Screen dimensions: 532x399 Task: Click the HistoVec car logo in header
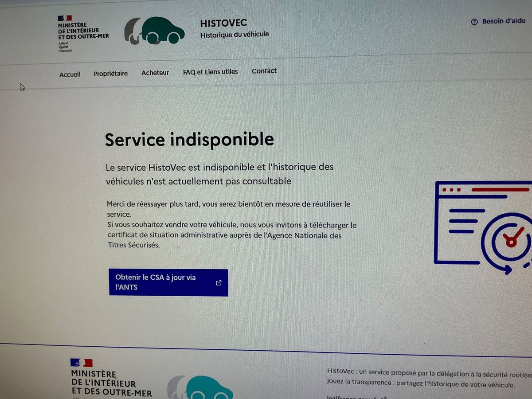tap(154, 31)
